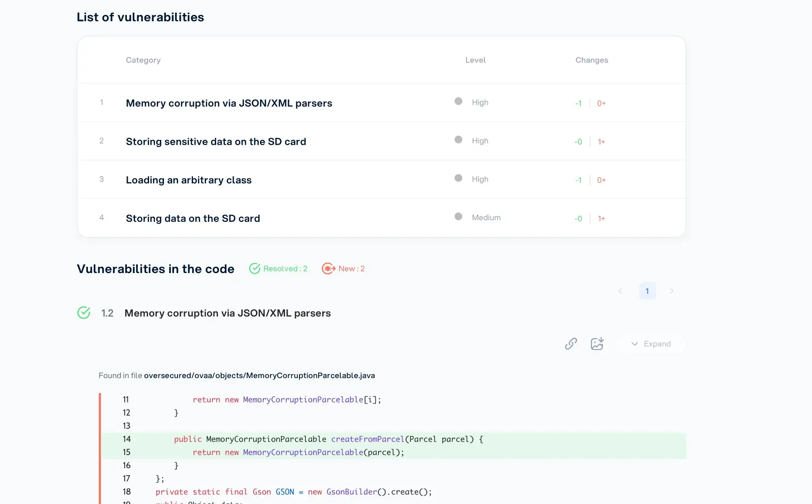Go to the previous vulnerabilities page
This screenshot has height=504, width=812.
[620, 291]
